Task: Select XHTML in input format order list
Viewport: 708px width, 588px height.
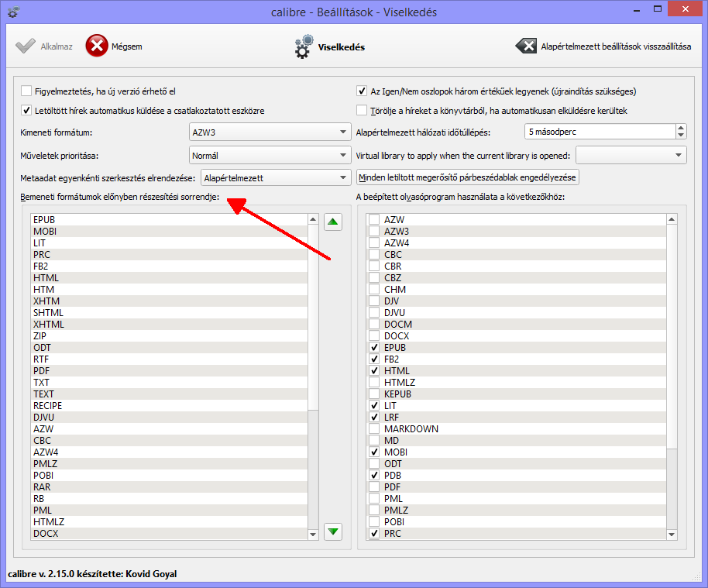Action: click(170, 325)
